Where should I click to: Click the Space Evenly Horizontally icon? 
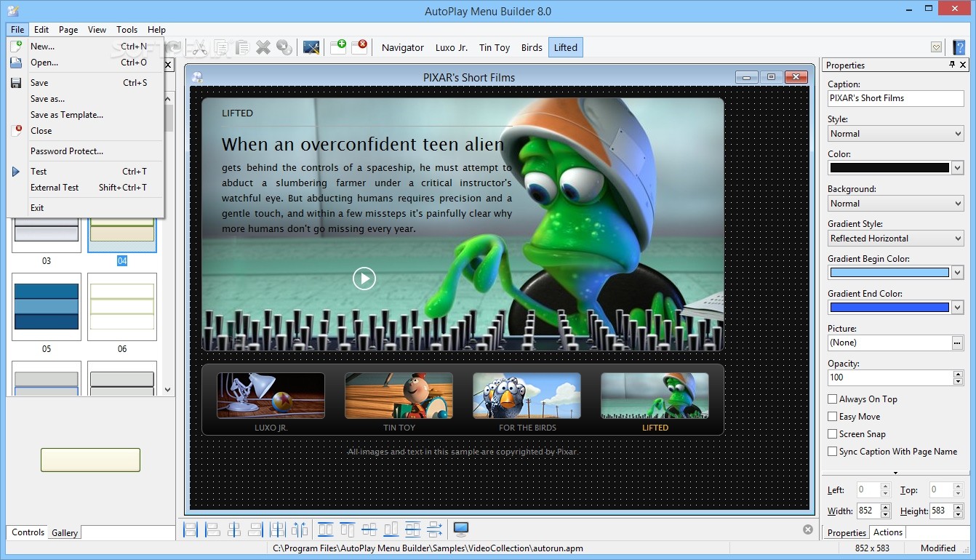pos(300,529)
